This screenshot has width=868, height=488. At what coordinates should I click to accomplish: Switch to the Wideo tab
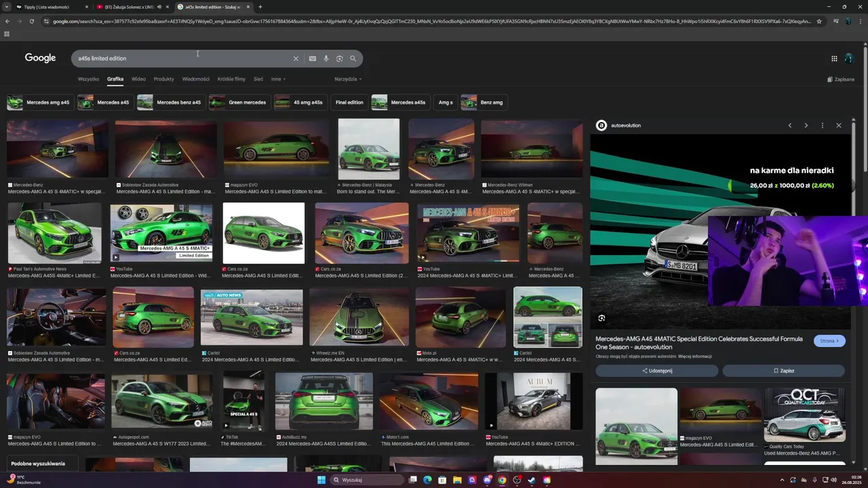138,79
